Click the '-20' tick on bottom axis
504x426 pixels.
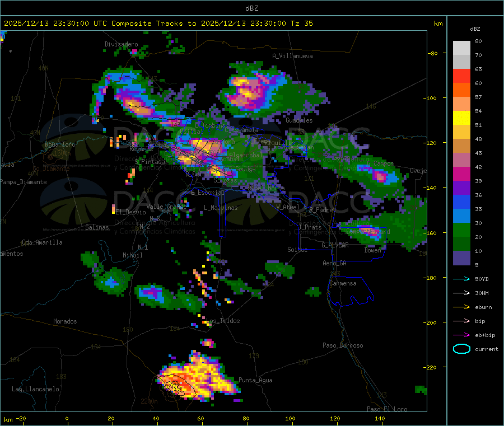pyautogui.click(x=21, y=418)
